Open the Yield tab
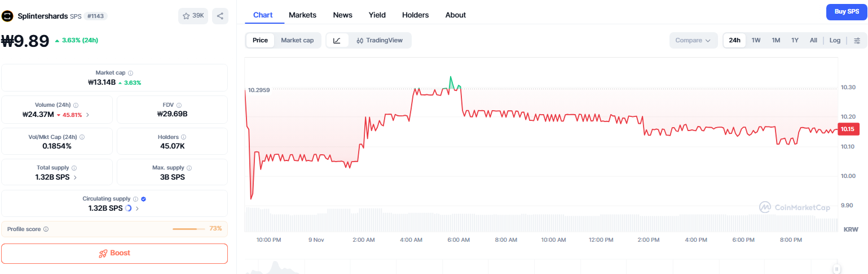Viewport: 868px width, 274px height. click(x=377, y=15)
